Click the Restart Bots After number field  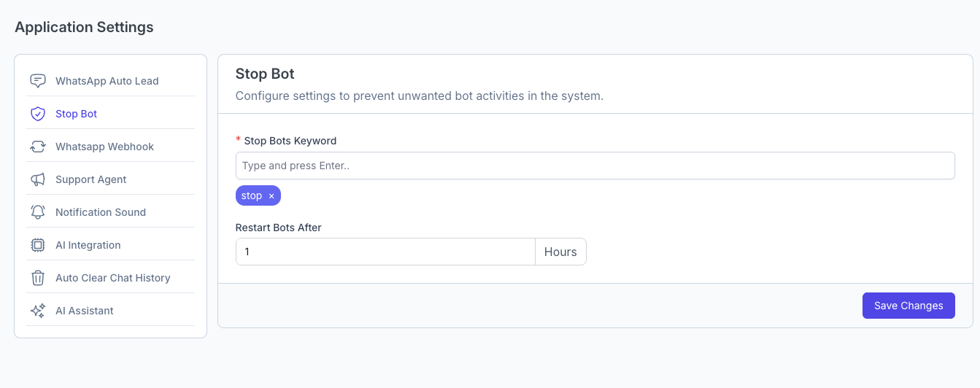click(x=385, y=252)
